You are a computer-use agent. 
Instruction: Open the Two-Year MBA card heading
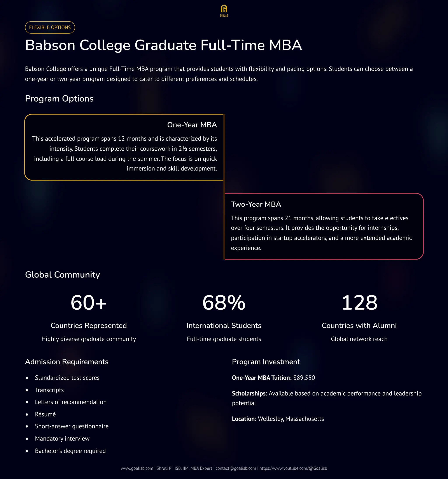[256, 204]
